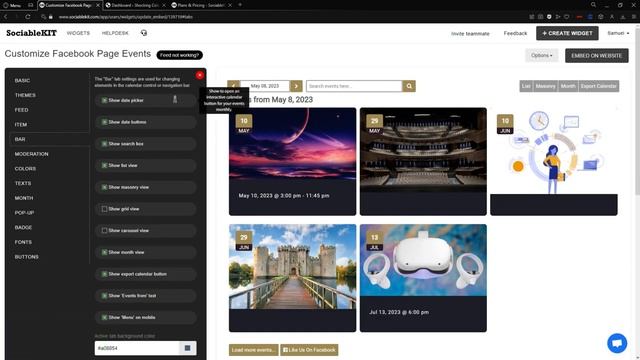Reload the browser page
This screenshot has height=360, width=640.
[28, 17]
